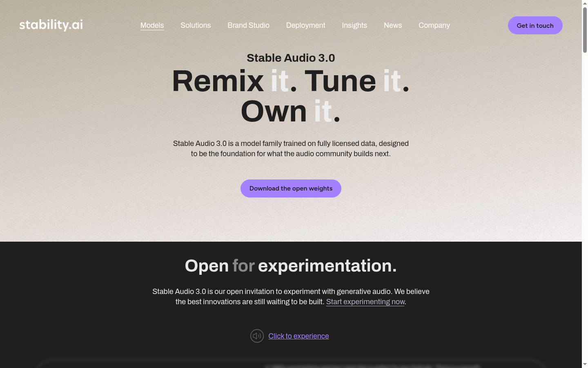Image resolution: width=588 pixels, height=368 pixels.
Task: Click the stability.ai logo
Action: click(x=51, y=25)
